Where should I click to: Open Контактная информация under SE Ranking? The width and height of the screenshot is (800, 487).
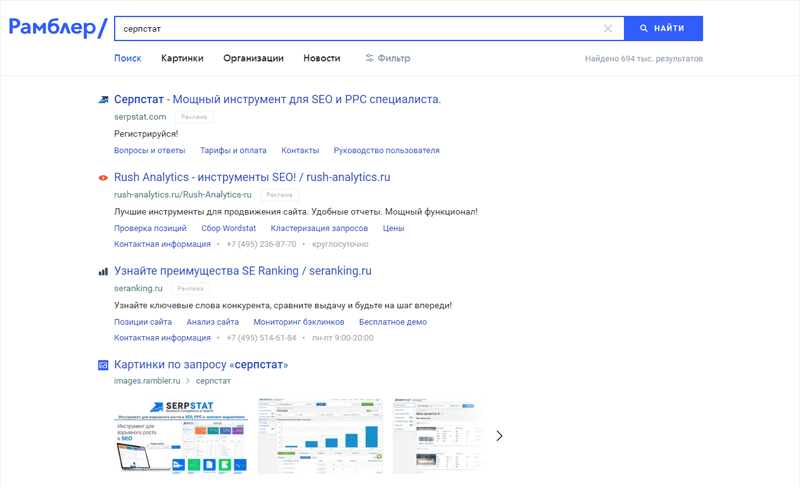coord(162,338)
